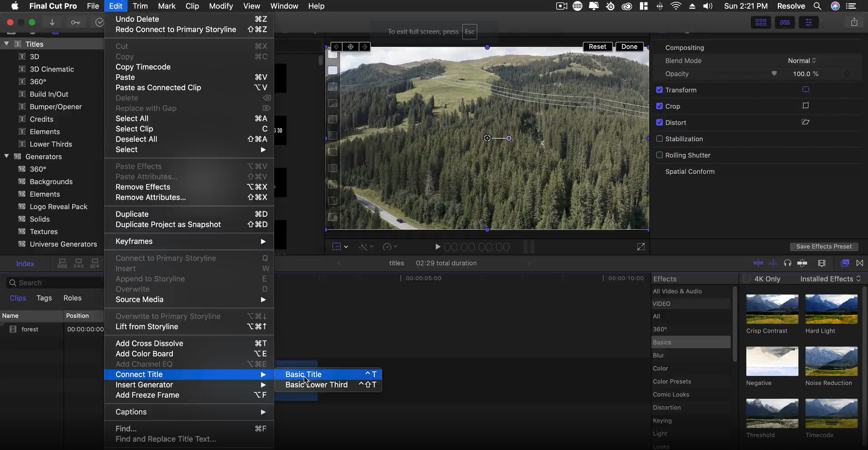Open the Blend Mode Normal dropdown
Viewport: 868px width, 450px height.
click(x=802, y=61)
